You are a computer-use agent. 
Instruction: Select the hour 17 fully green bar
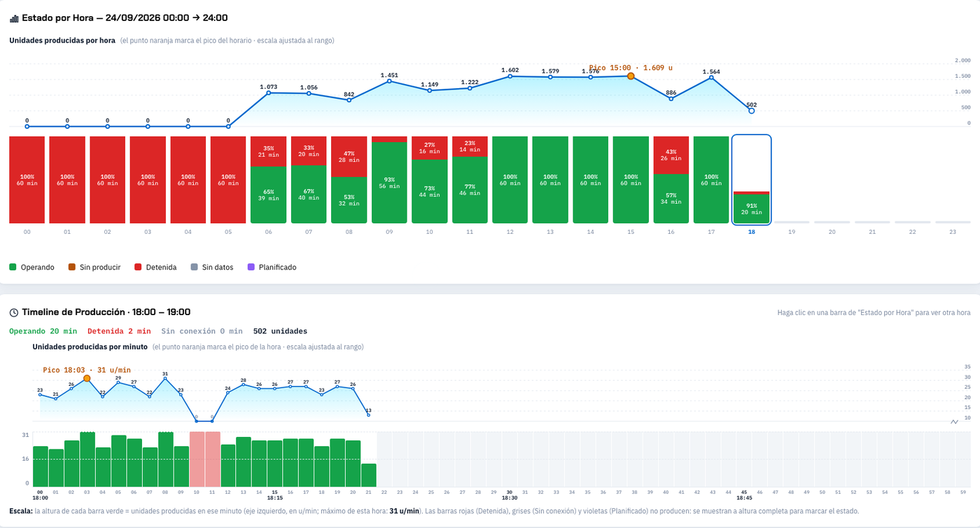tap(711, 180)
